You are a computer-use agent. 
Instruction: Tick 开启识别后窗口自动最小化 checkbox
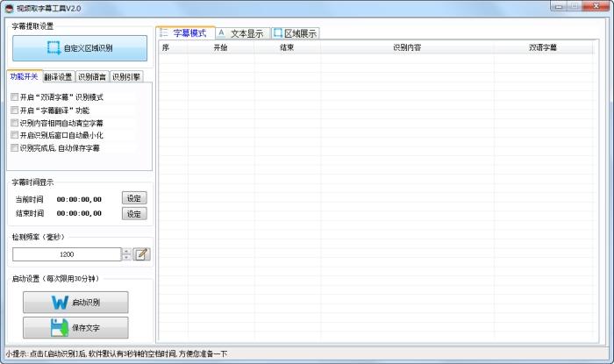[x=15, y=135]
